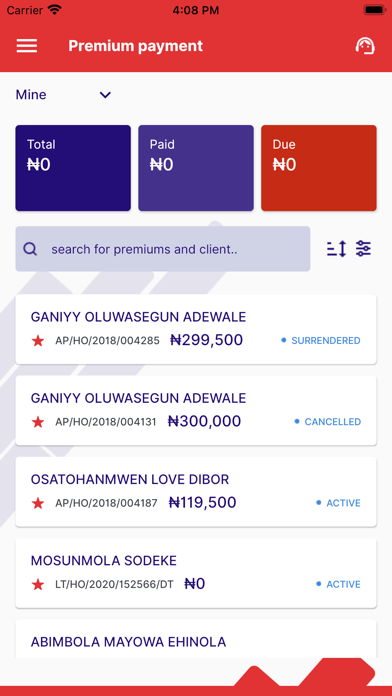Viewport: 392px width, 696px height.
Task: Tap the Due amount card
Action: (319, 168)
